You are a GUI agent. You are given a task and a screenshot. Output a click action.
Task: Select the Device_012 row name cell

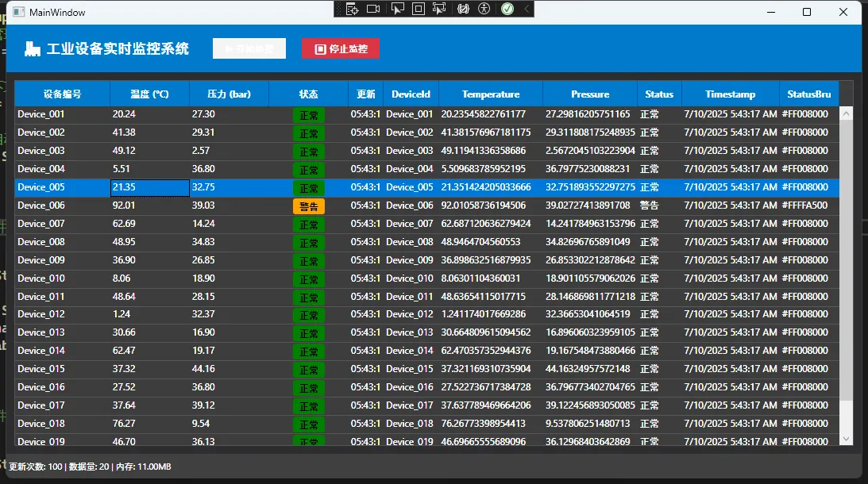[x=41, y=314]
